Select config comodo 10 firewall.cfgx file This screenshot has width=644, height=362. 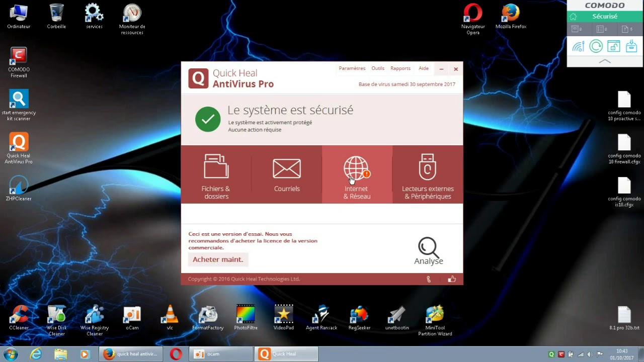click(624, 149)
